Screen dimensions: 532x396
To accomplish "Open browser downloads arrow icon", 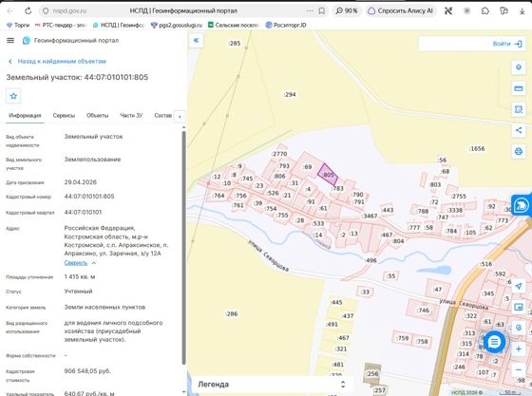I will coord(522,10).
